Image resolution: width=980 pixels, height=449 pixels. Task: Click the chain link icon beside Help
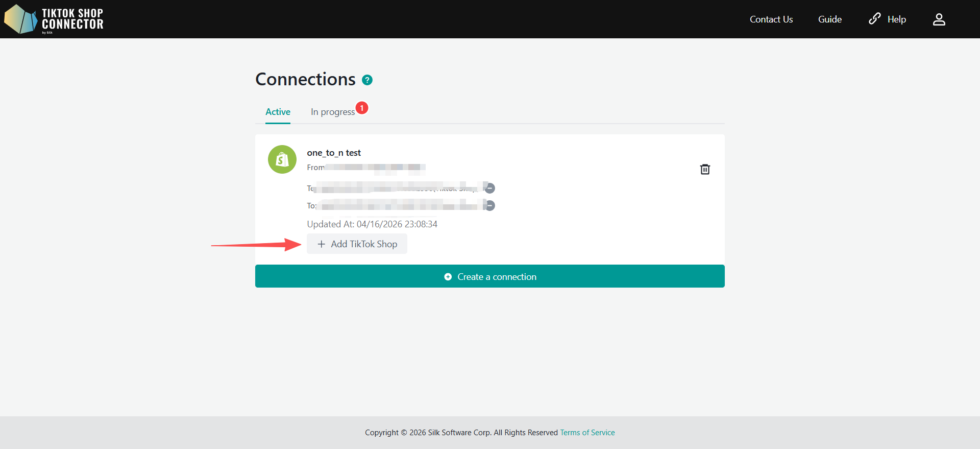874,19
